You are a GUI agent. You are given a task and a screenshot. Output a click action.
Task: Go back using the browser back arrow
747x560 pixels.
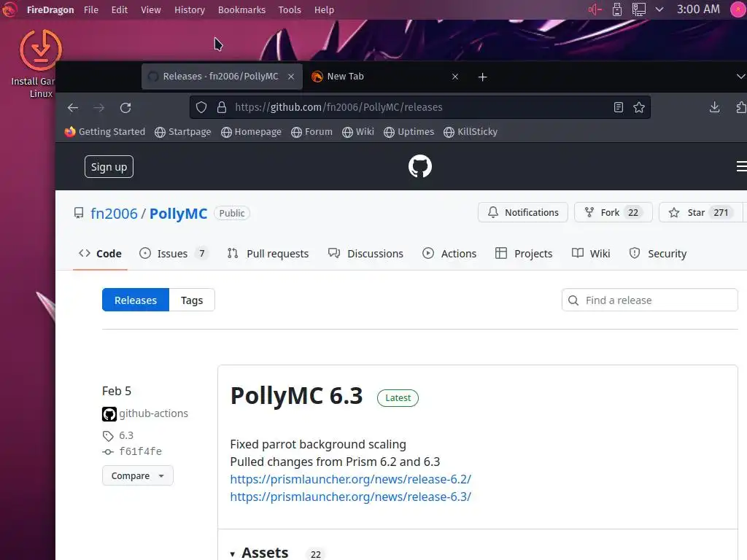point(73,108)
